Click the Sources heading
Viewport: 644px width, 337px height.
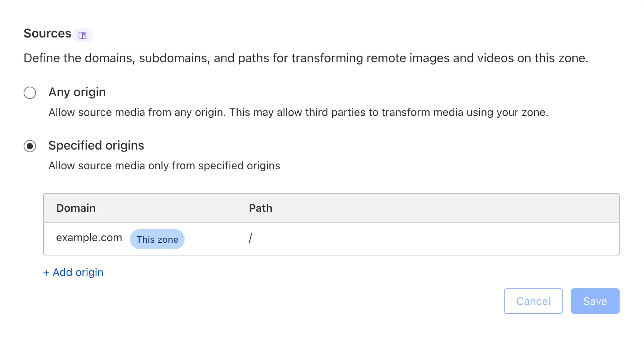tap(47, 33)
